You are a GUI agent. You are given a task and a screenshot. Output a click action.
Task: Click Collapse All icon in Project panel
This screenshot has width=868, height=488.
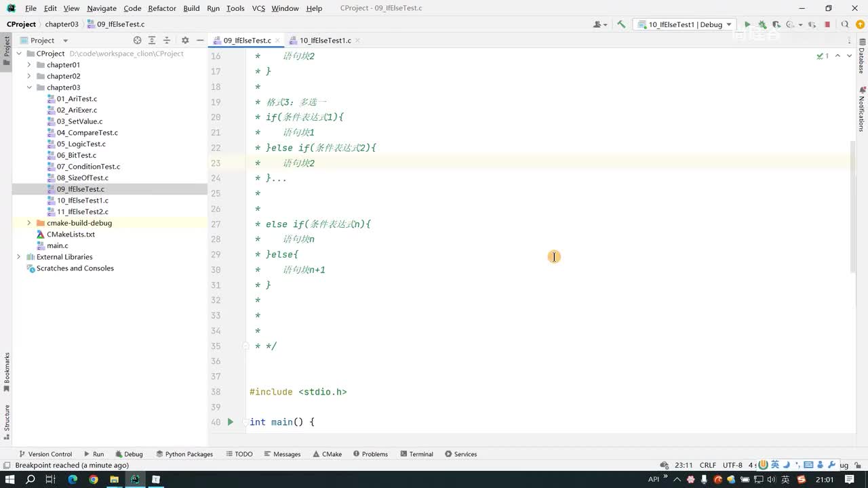(x=167, y=40)
